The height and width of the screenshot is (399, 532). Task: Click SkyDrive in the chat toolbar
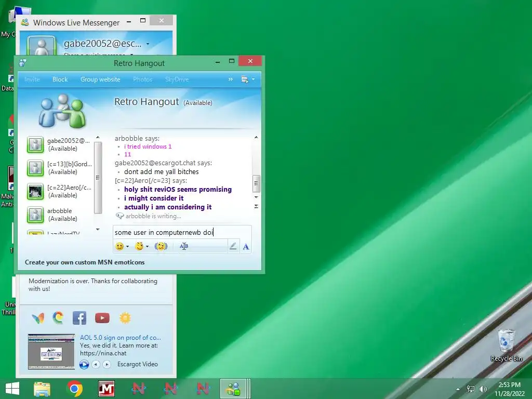pos(177,79)
